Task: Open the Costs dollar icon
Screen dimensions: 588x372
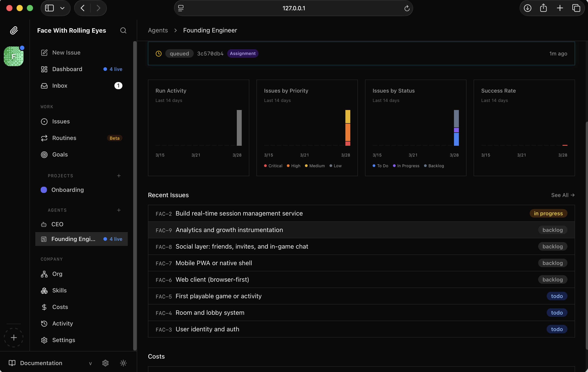Action: coord(44,307)
